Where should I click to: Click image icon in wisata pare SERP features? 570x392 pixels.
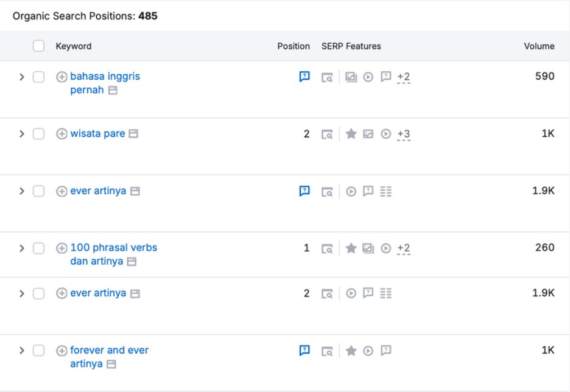click(x=368, y=134)
